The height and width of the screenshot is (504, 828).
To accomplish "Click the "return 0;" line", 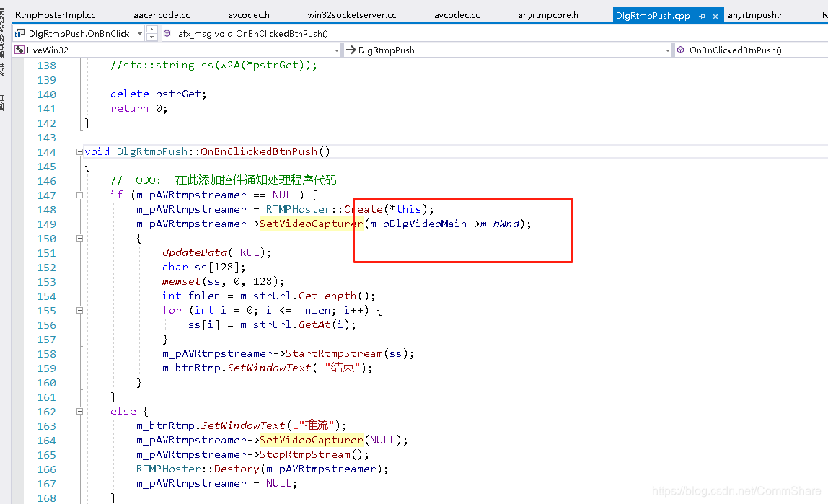I will [x=139, y=108].
